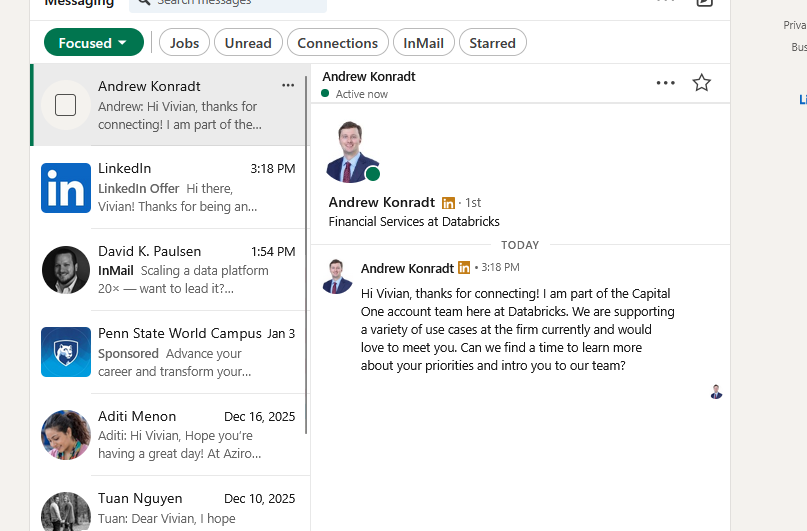Select the Jobs filter

184,43
